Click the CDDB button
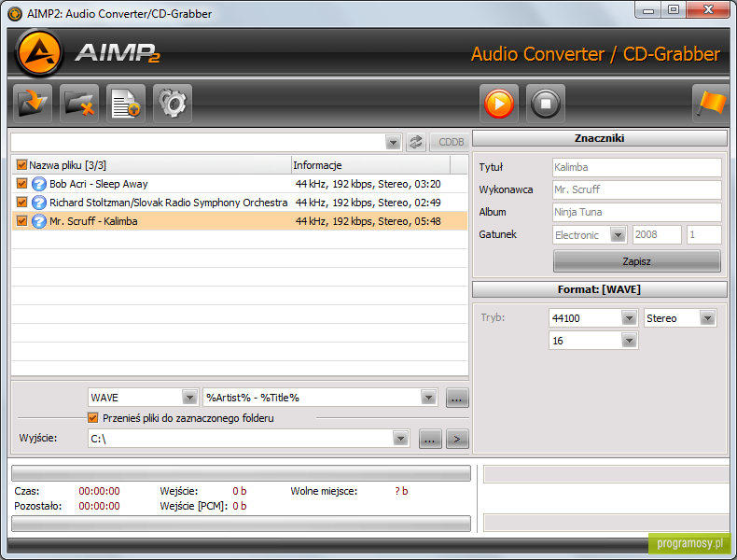The height and width of the screenshot is (560, 737). (x=451, y=142)
